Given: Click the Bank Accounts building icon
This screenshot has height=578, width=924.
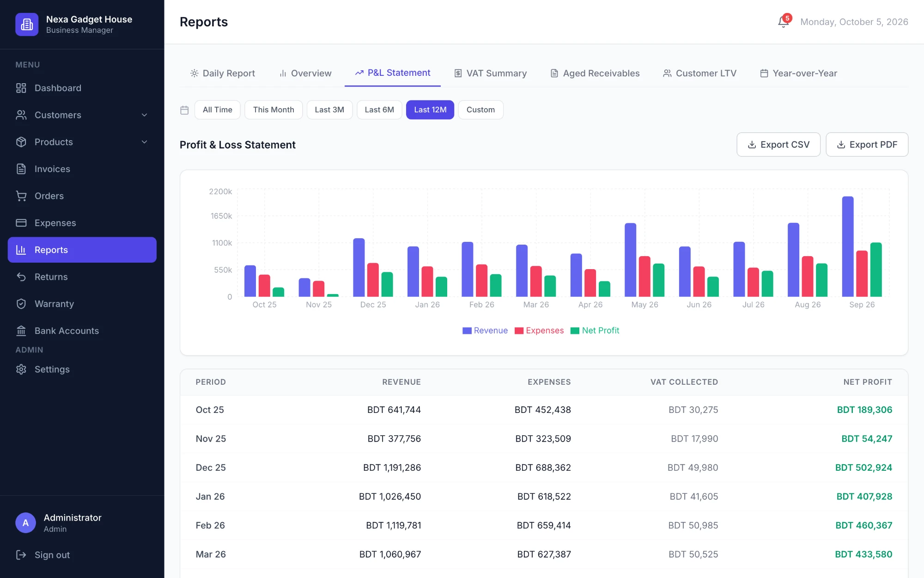Looking at the screenshot, I should click(x=21, y=331).
